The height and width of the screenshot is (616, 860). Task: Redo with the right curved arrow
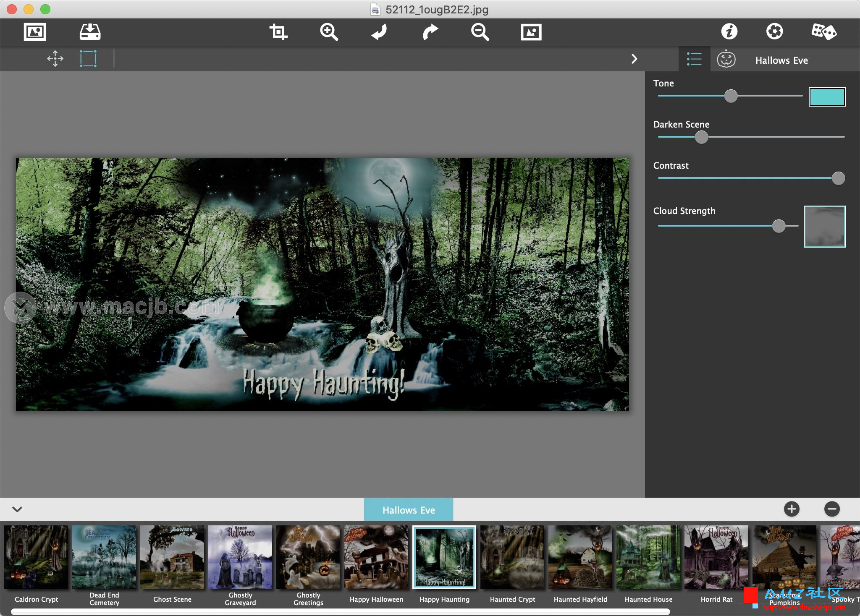[x=430, y=32]
